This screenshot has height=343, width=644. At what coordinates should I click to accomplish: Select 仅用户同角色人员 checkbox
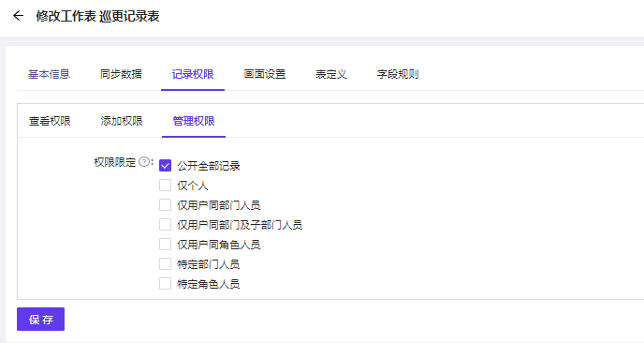(x=165, y=245)
